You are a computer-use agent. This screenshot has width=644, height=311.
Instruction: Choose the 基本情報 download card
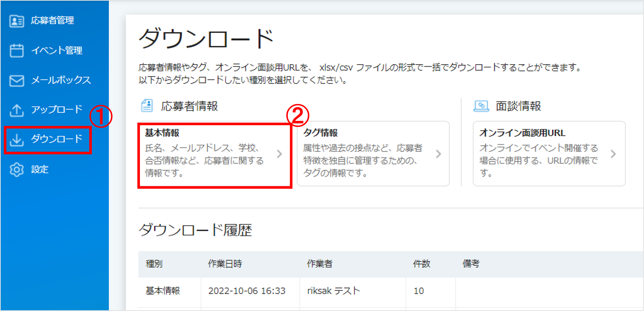(215, 154)
